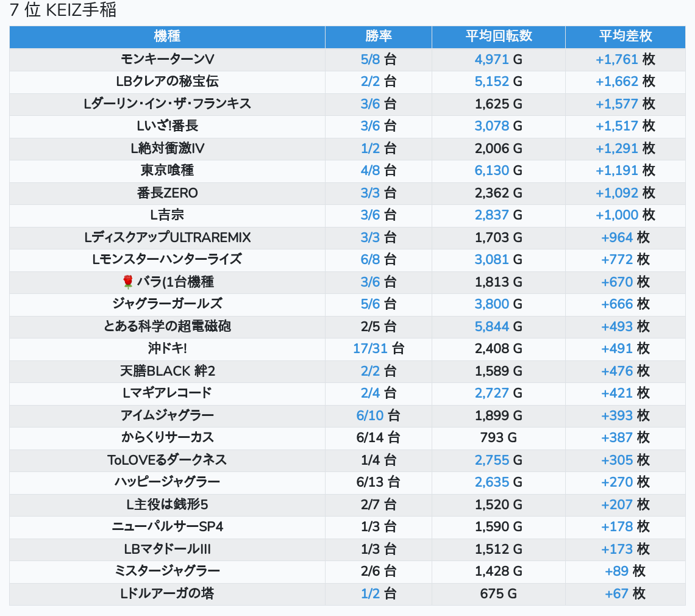Sort by 勝率 column header
Image resolution: width=695 pixels, height=616 pixels.
click(378, 37)
